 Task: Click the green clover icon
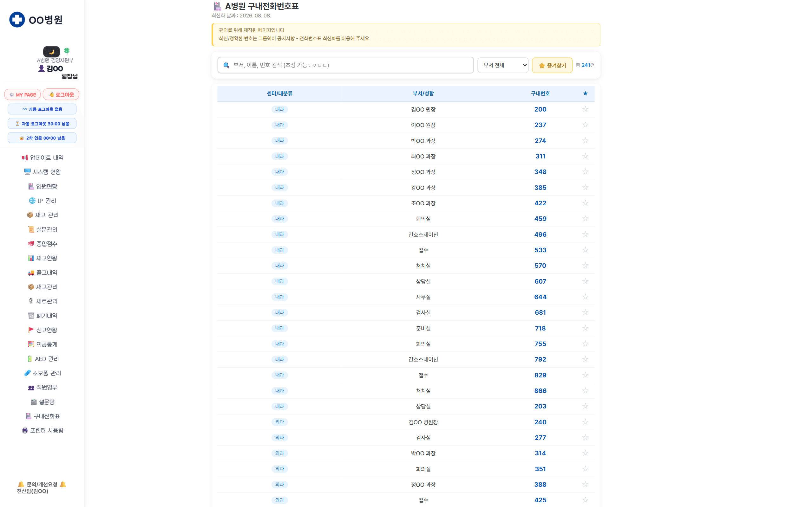pyautogui.click(x=67, y=51)
